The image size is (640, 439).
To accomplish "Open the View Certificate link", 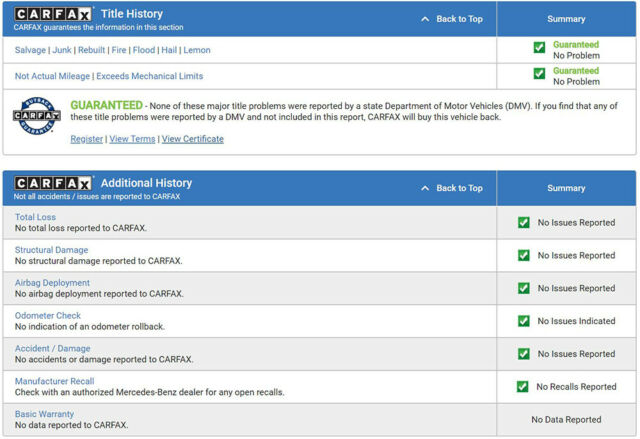I will click(193, 139).
